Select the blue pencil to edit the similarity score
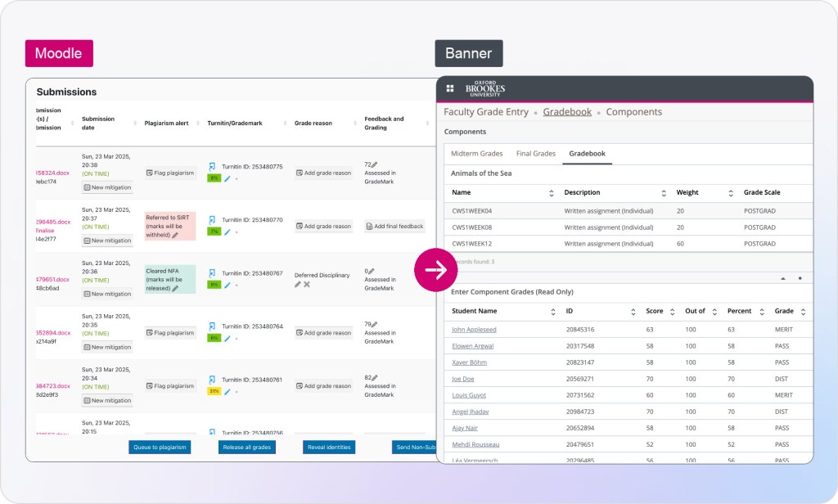Image resolution: width=838 pixels, height=504 pixels. click(x=228, y=178)
